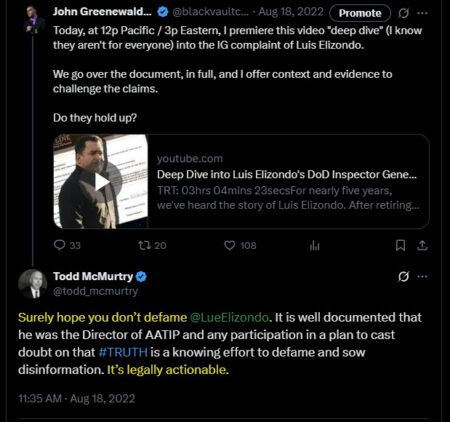Open the Todd McMurtry display name
Screen dimensions: 450x422
point(93,276)
